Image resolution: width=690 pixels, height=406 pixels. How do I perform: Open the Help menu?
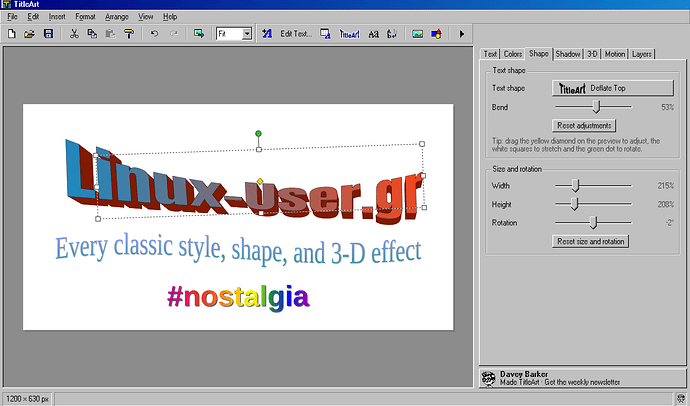[170, 17]
